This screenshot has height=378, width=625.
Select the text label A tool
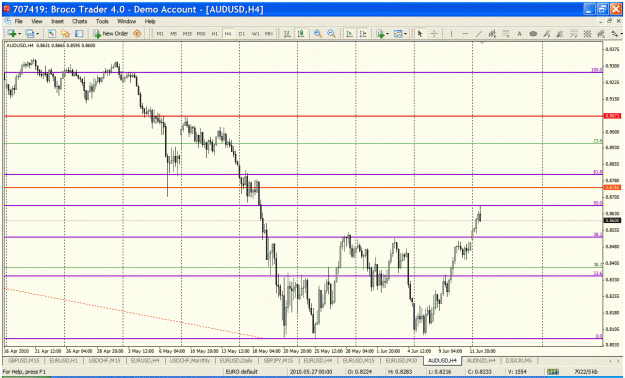pos(519,34)
